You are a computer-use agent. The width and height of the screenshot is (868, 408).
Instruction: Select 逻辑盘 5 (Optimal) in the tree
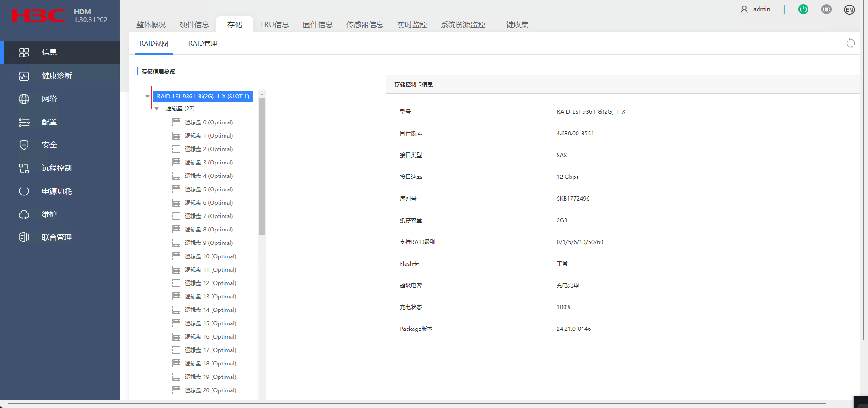(208, 189)
